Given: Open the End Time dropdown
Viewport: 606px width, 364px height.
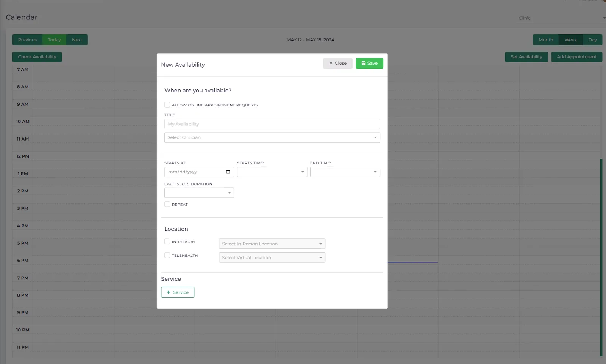Looking at the screenshot, I should (345, 172).
